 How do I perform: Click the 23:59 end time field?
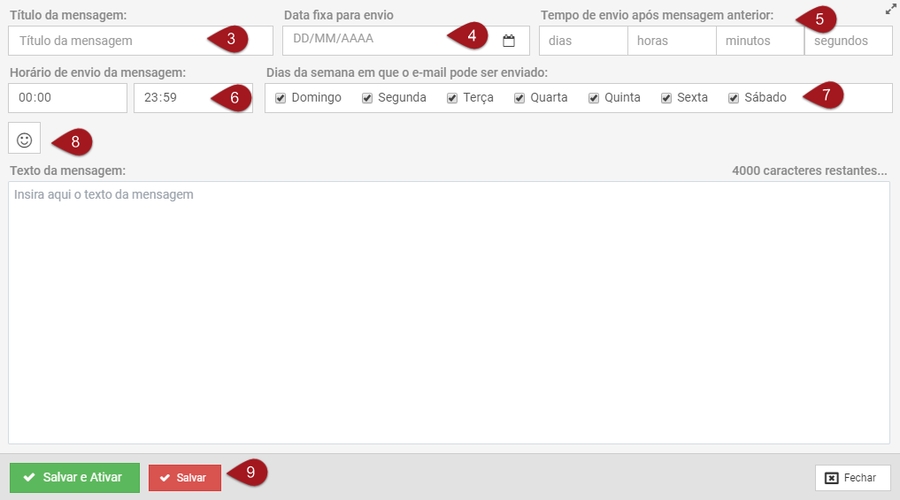pyautogui.click(x=170, y=98)
